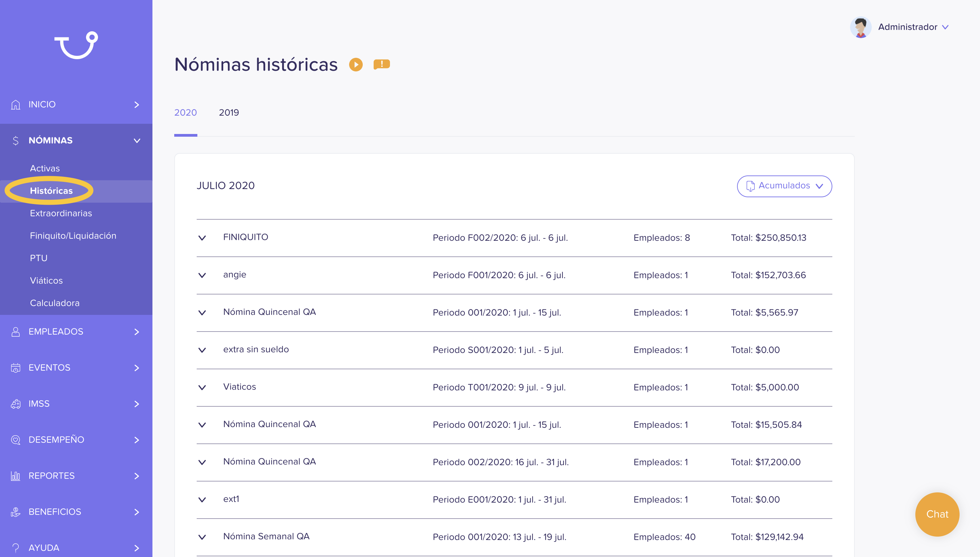This screenshot has height=557, width=980.
Task: Click Periodo E001/2020: 1 jul. - 31 jul.
Action: click(x=499, y=500)
